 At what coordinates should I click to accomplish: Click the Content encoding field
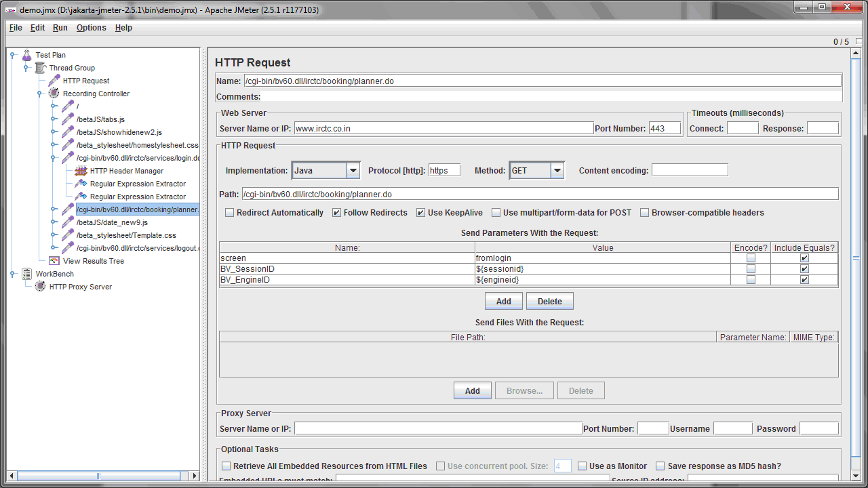click(690, 170)
